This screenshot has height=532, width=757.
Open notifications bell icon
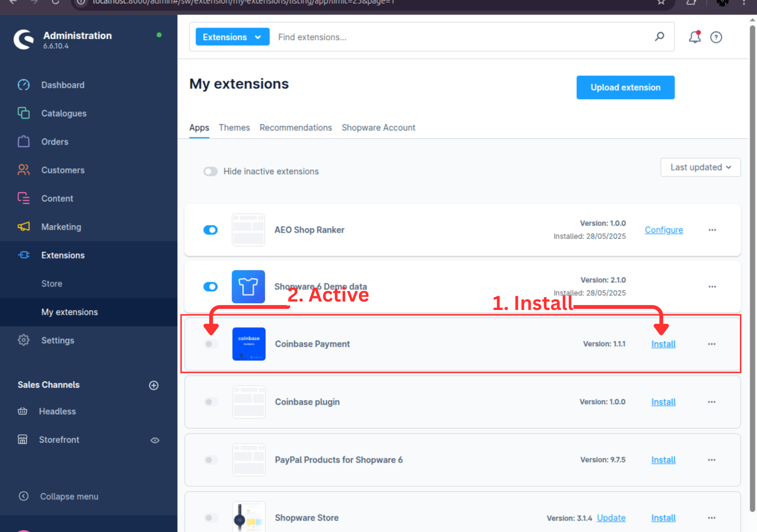pyautogui.click(x=695, y=37)
